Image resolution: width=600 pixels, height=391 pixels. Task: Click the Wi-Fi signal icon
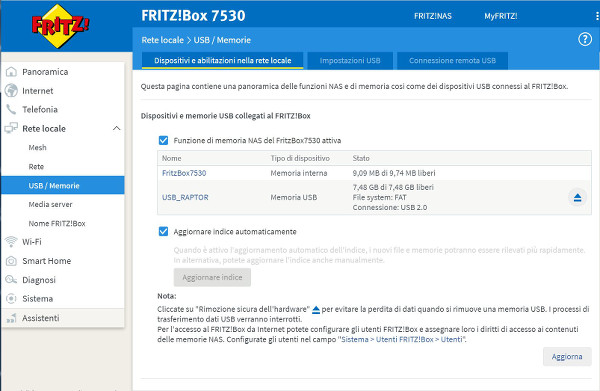tap(11, 242)
